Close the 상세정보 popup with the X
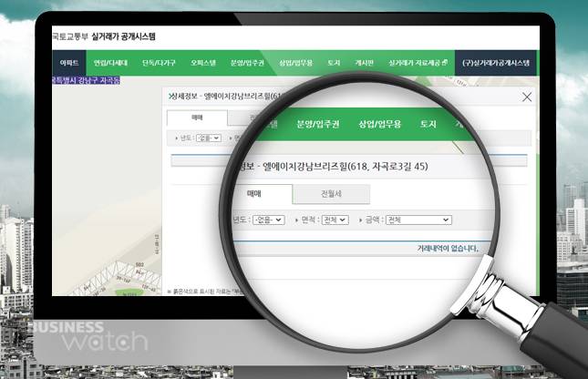The height and width of the screenshot is (379, 588). tap(526, 97)
